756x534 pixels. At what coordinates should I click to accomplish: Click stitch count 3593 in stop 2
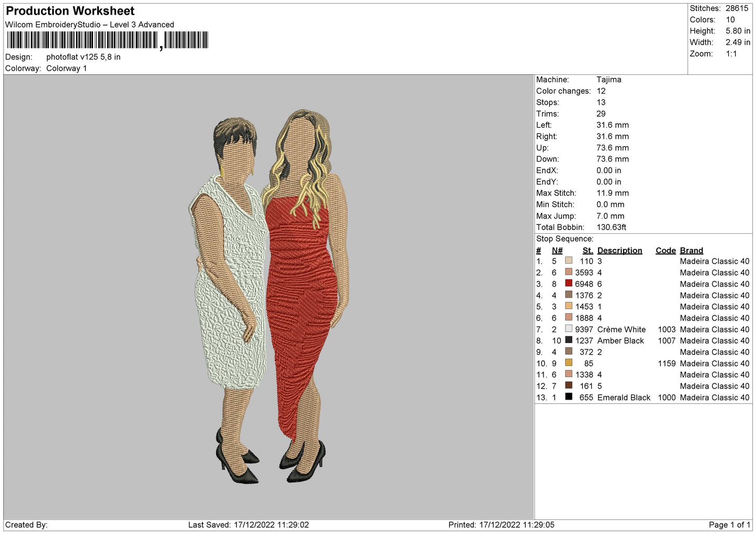tap(584, 272)
